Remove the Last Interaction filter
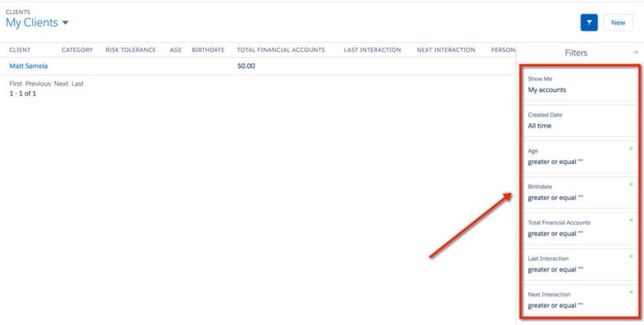Viewport: 644px width, 325px height. pyautogui.click(x=631, y=256)
